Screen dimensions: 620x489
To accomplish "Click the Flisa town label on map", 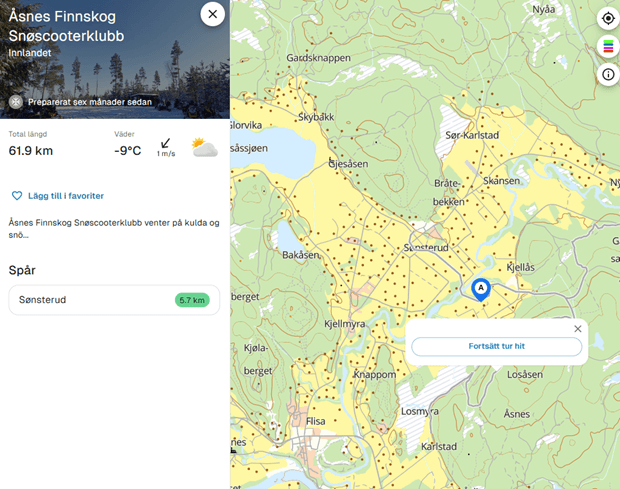I will [x=315, y=421].
